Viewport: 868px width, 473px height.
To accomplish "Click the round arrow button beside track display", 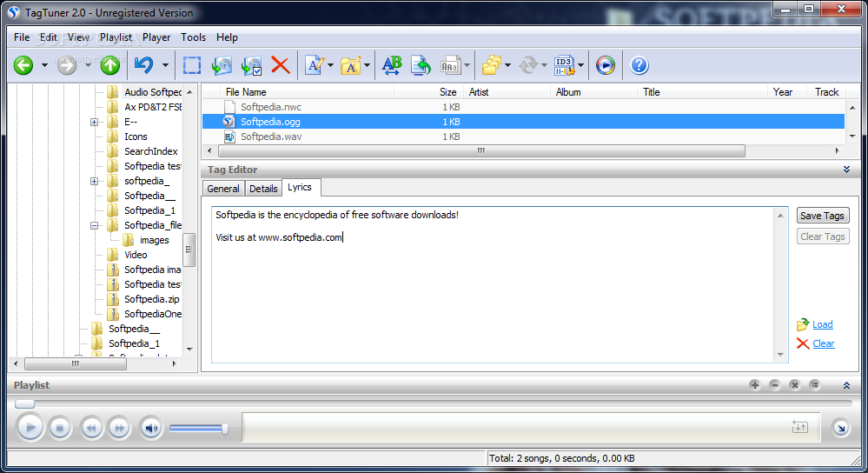I will coord(841,428).
